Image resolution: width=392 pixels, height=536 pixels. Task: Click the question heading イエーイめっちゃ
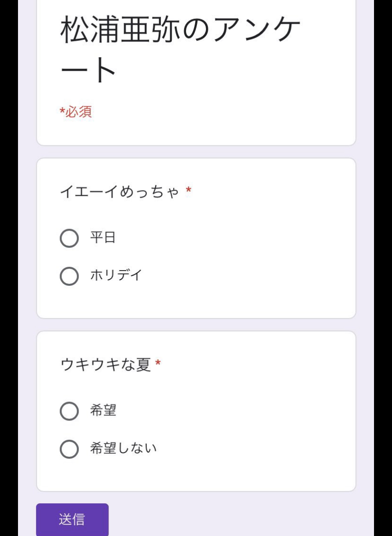pos(120,192)
